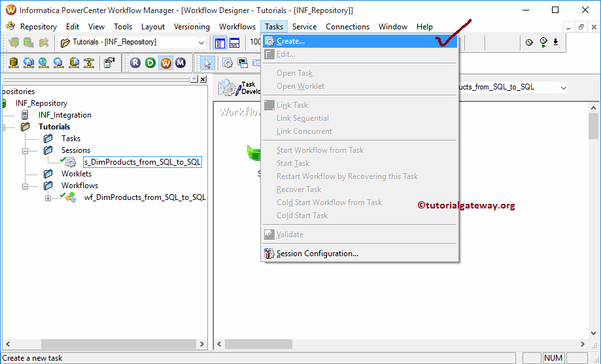Click the barrel with document connection icon

[x=74, y=63]
